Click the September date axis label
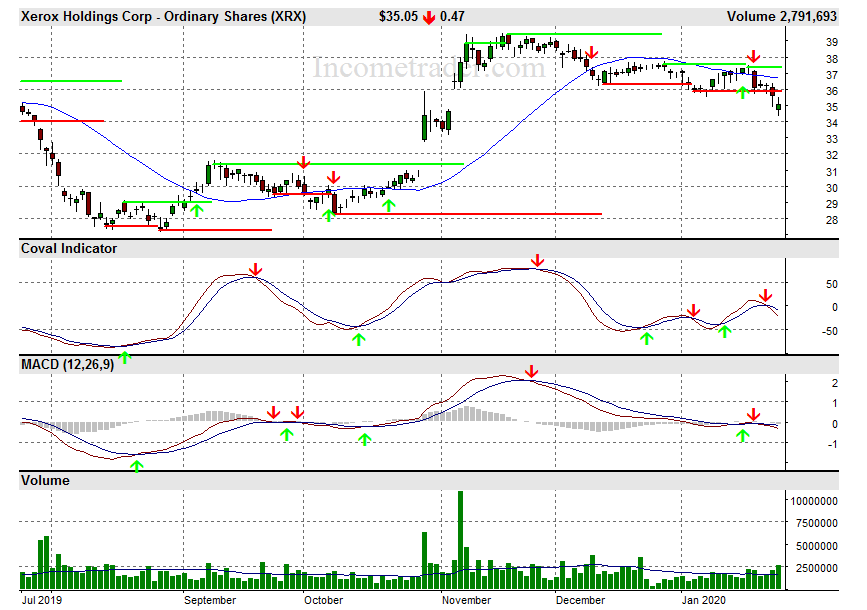The width and height of the screenshot is (867, 610). pyautogui.click(x=210, y=600)
